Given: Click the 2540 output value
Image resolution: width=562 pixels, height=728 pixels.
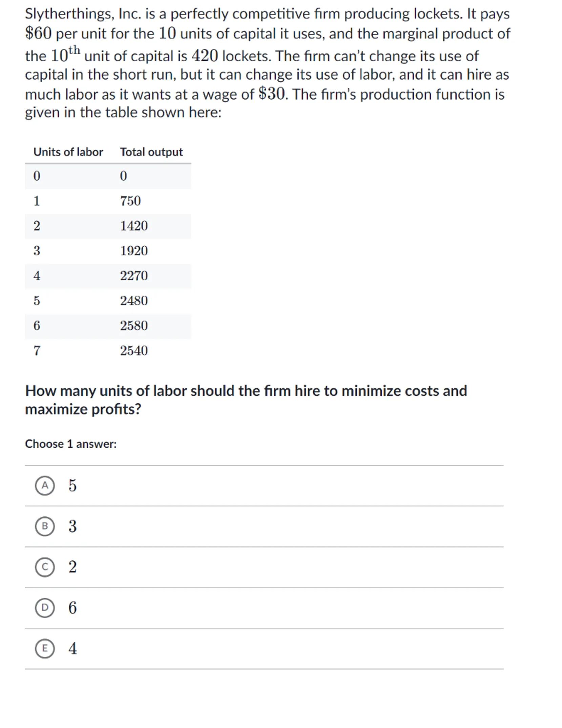Looking at the screenshot, I should (134, 351).
